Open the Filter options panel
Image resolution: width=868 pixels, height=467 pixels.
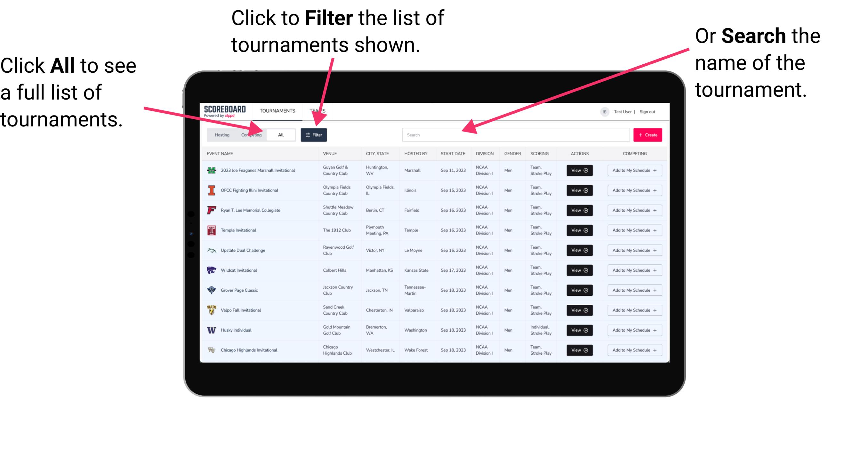(x=314, y=134)
